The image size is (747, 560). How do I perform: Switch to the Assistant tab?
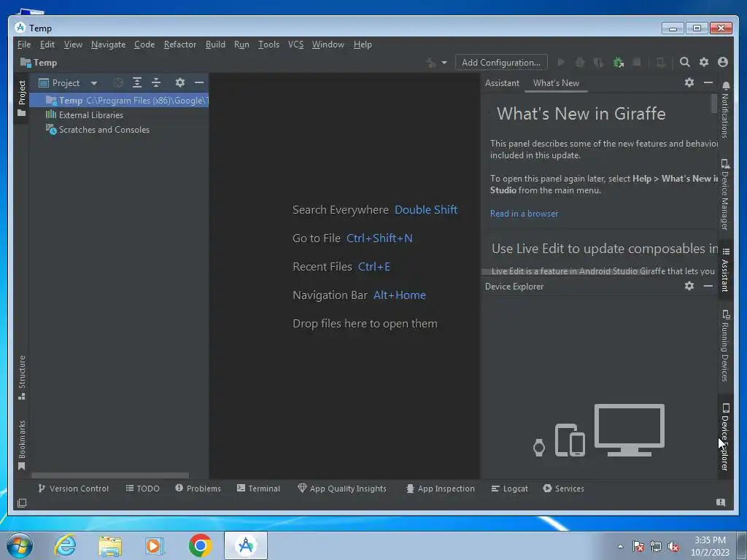(502, 83)
